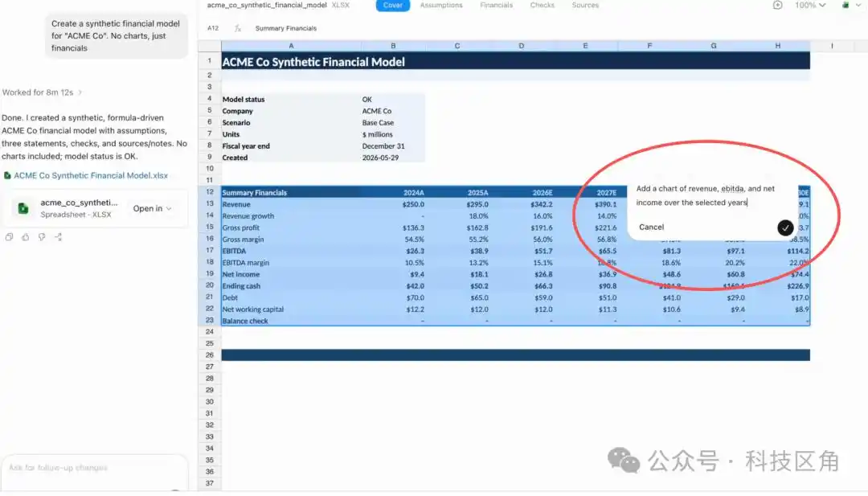
Task: Select column C header
Action: [457, 46]
